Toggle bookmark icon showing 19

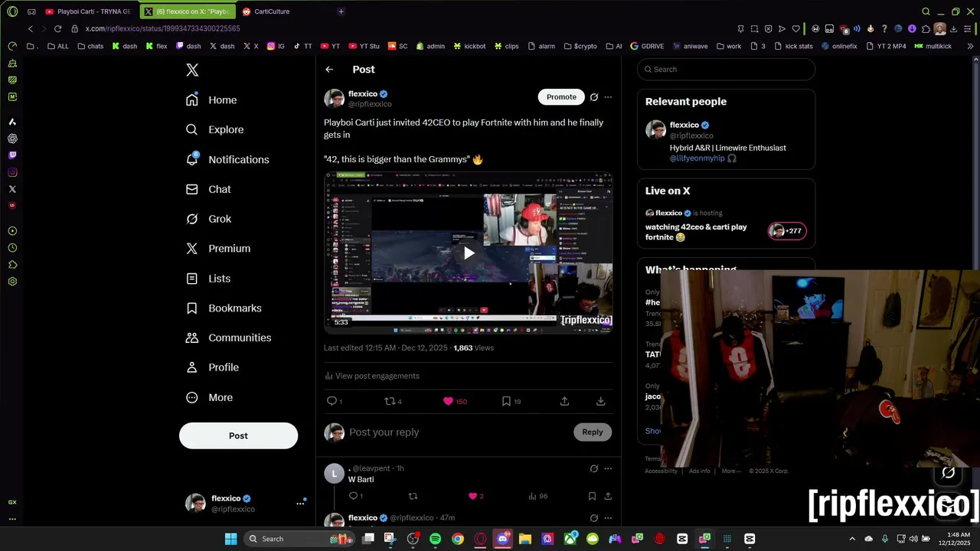[x=506, y=401]
